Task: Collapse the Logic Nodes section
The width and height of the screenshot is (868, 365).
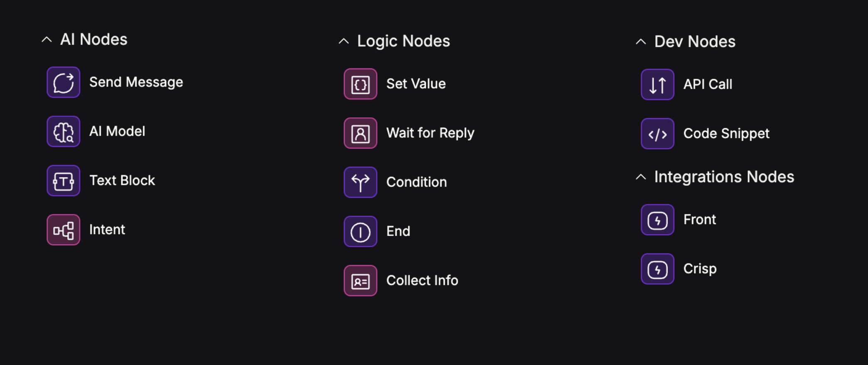Action: point(344,41)
